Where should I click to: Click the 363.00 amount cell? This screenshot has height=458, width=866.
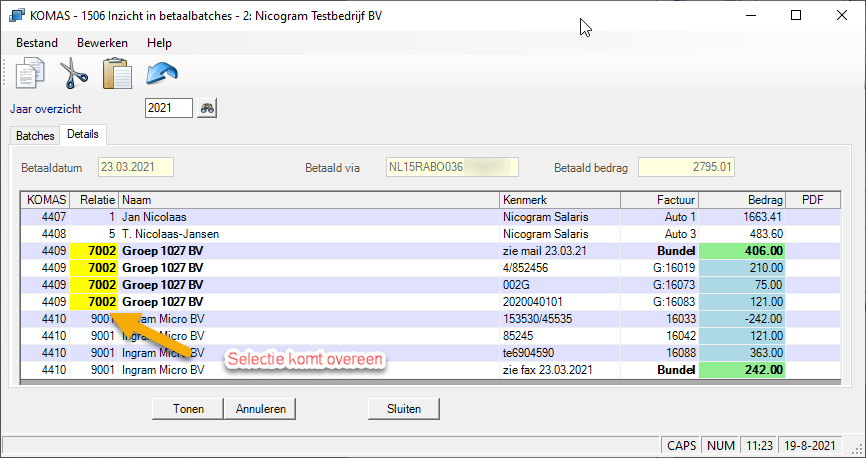click(x=742, y=352)
